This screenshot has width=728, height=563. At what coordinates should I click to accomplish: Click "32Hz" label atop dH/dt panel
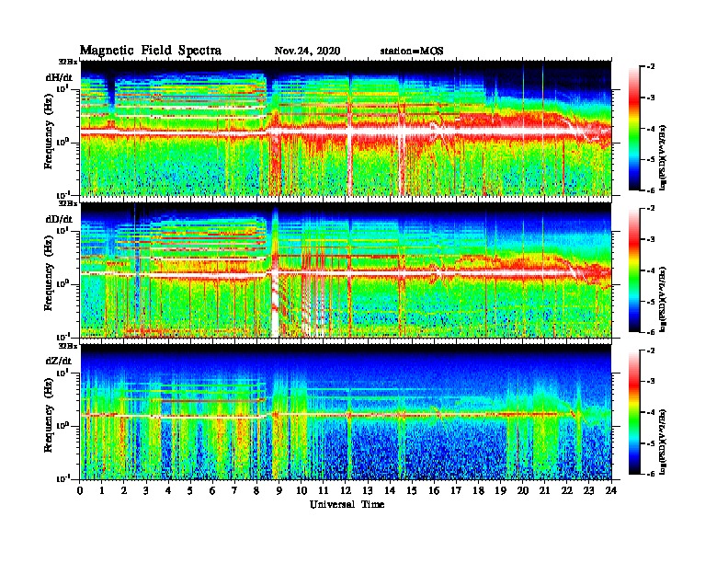pos(67,62)
